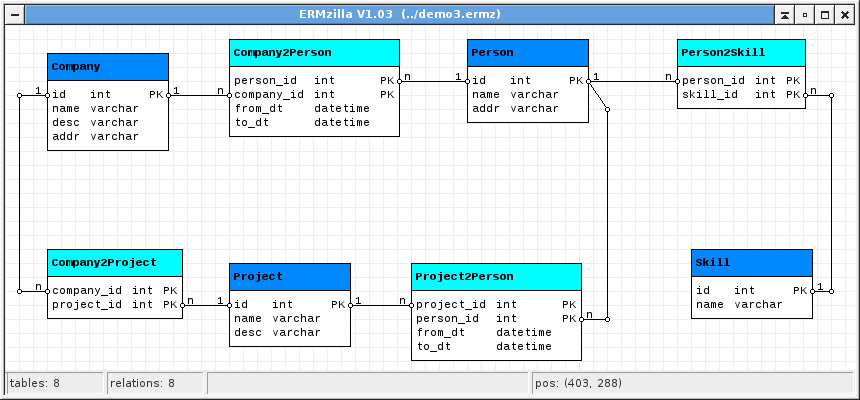Click relation bend point below Person table

click(607, 109)
